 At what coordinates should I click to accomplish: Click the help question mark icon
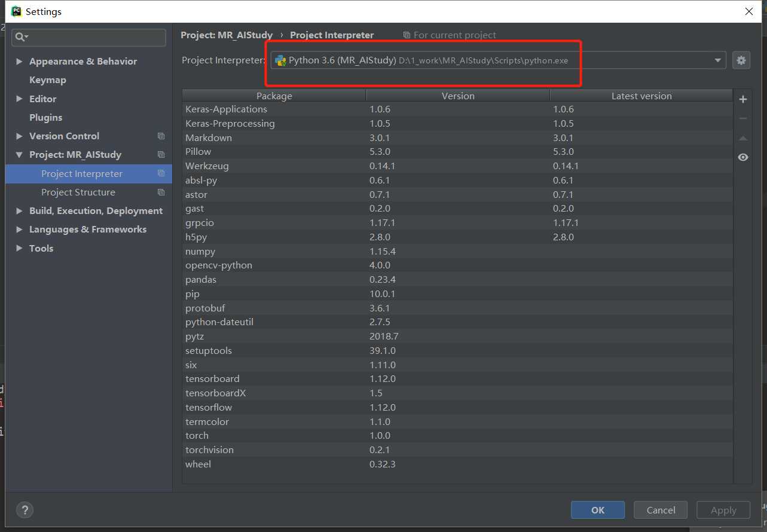[x=25, y=510]
